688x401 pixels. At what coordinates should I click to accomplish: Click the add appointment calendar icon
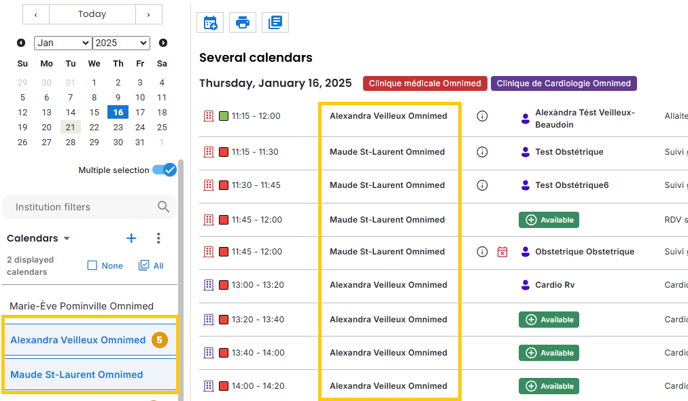210,22
